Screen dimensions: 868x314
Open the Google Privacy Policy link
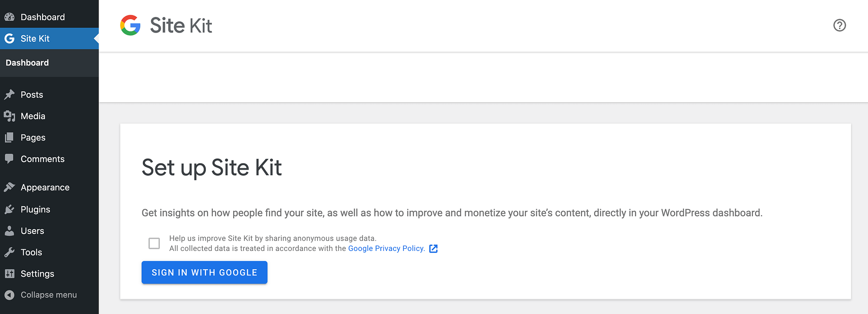[x=386, y=248]
